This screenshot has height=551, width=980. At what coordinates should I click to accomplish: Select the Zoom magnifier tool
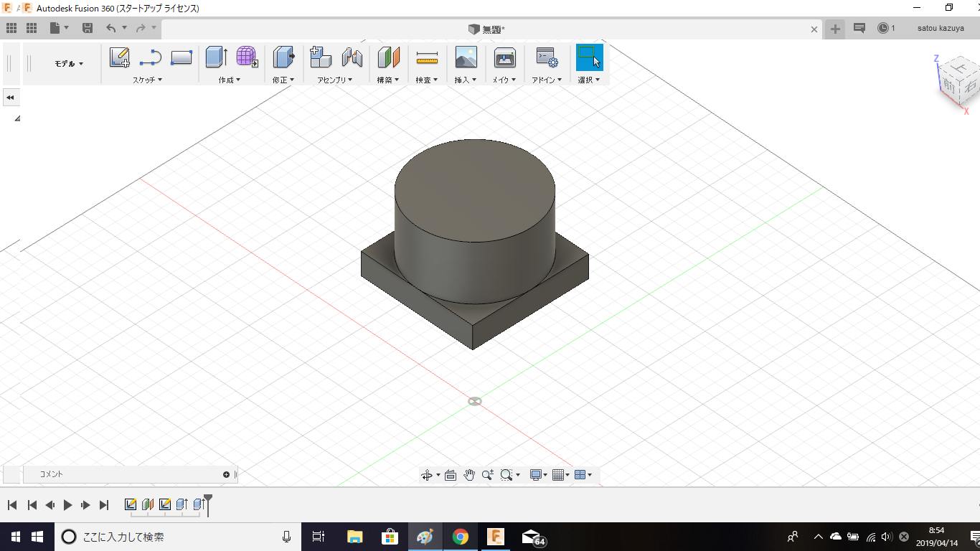click(488, 475)
